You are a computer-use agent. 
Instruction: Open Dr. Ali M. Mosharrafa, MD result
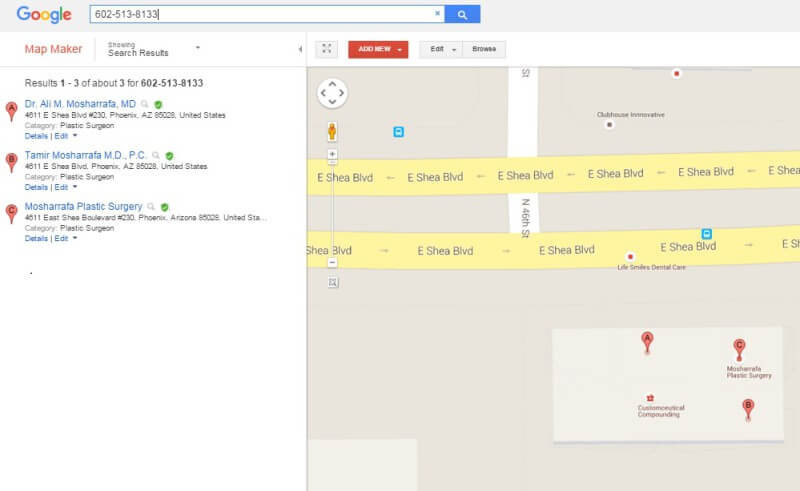[80, 104]
